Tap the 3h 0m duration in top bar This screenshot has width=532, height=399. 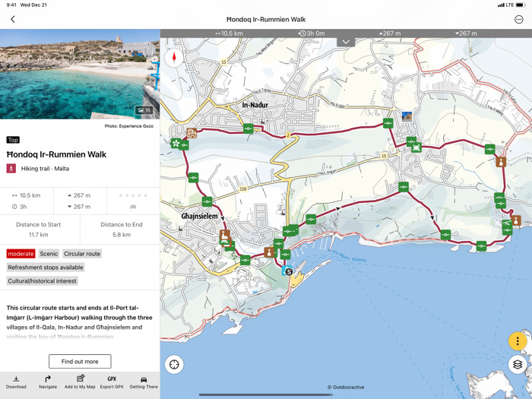[x=312, y=33]
